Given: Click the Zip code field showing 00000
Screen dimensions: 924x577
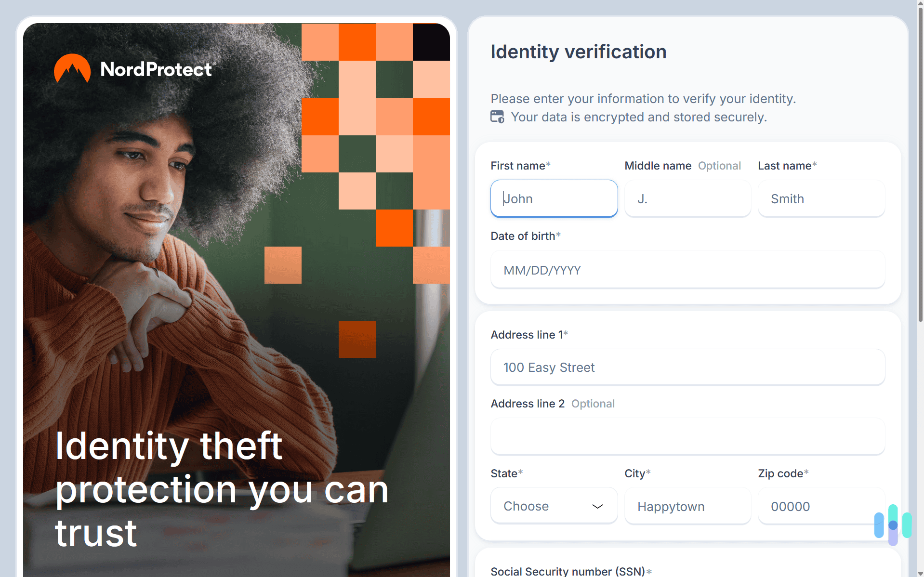Looking at the screenshot, I should click(x=820, y=506).
